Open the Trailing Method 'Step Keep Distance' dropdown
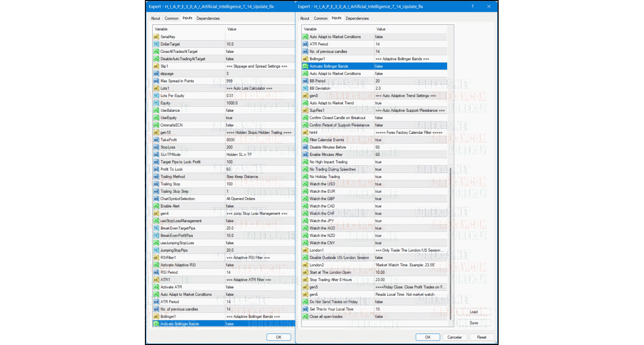This screenshot has height=345, width=644. pos(258,177)
